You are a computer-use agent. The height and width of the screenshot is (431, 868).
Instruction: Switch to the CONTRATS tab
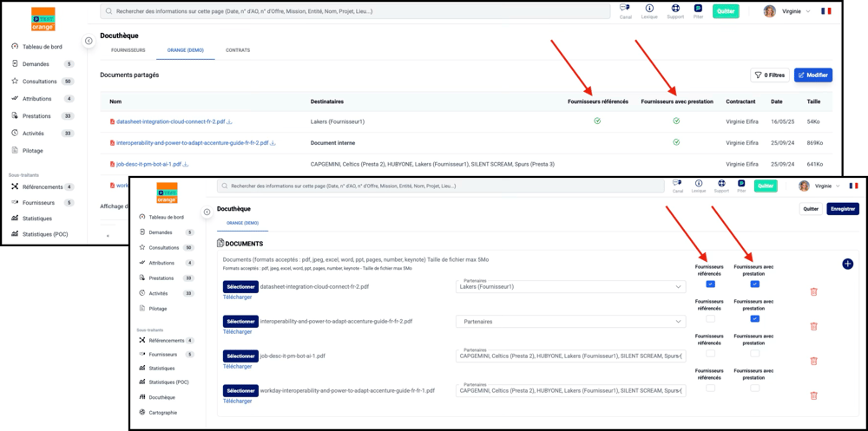[x=238, y=50]
